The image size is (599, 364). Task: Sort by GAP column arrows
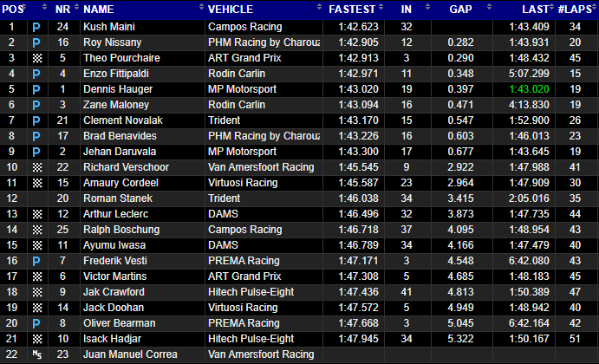pos(489,7)
